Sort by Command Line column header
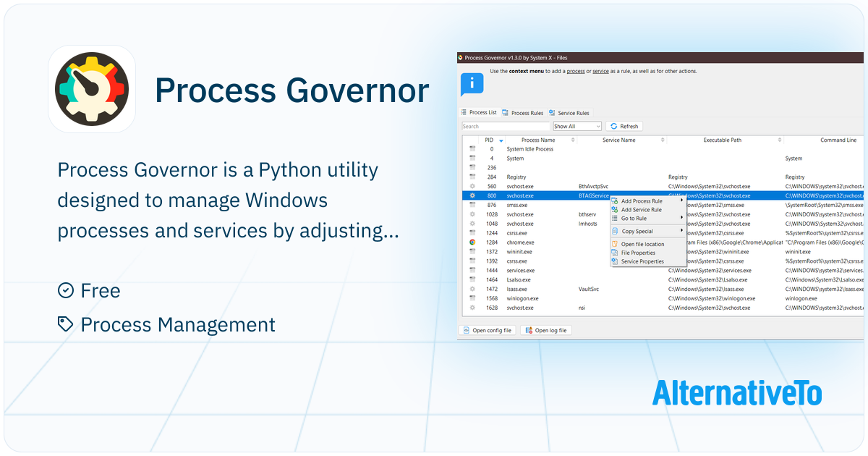868x456 pixels. [838, 140]
